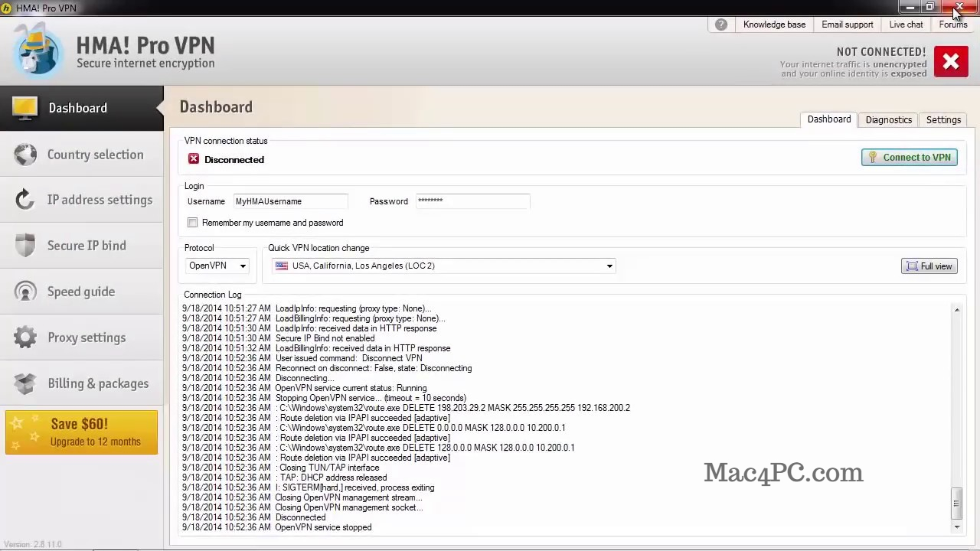Click the Speed guide icon
Image resolution: width=980 pixels, height=551 pixels.
tap(25, 292)
